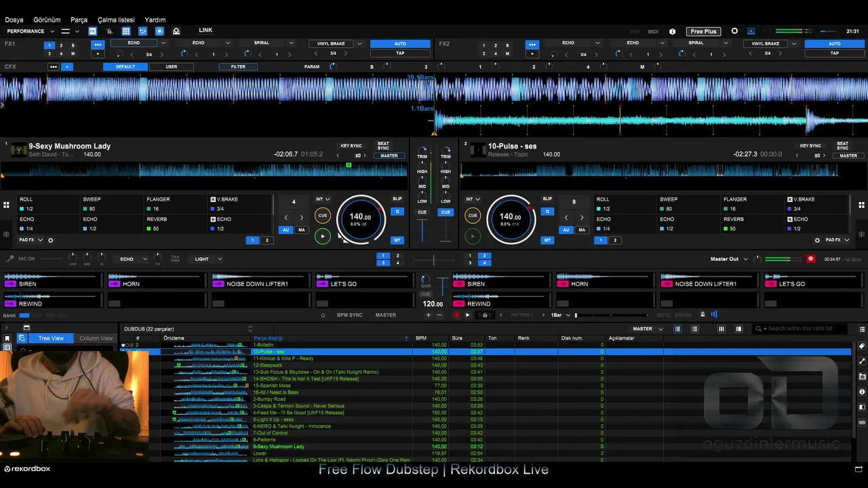Image resolution: width=868 pixels, height=488 pixels.
Task: Enable FX1 channel 2 assignment
Action: tap(61, 45)
